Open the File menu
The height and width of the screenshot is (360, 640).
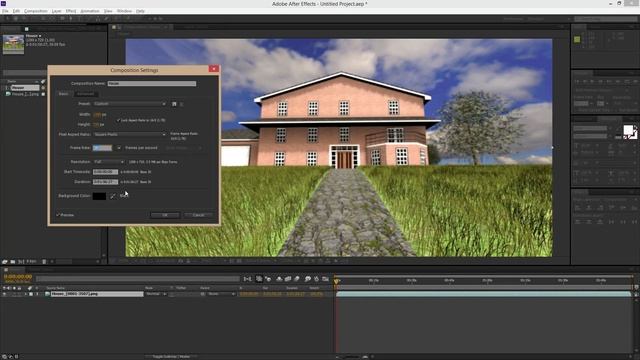(x=5, y=11)
